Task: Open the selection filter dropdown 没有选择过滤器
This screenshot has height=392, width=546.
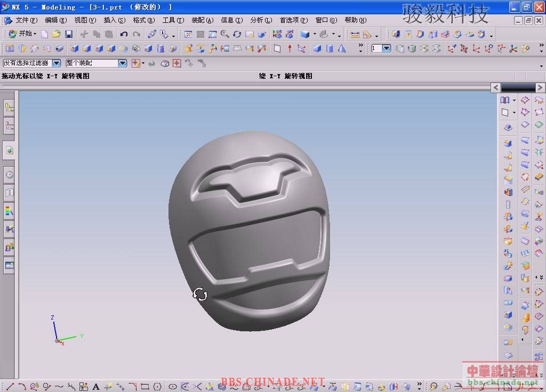Action: point(56,63)
